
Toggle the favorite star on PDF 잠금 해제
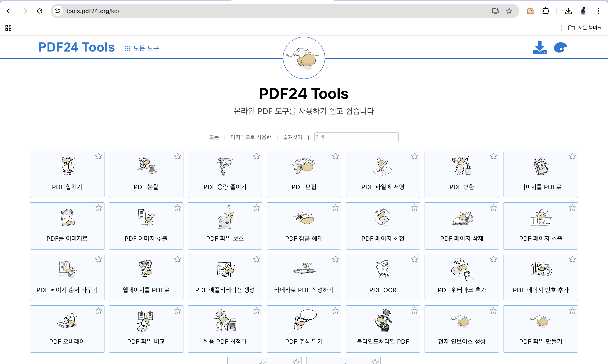(335, 208)
